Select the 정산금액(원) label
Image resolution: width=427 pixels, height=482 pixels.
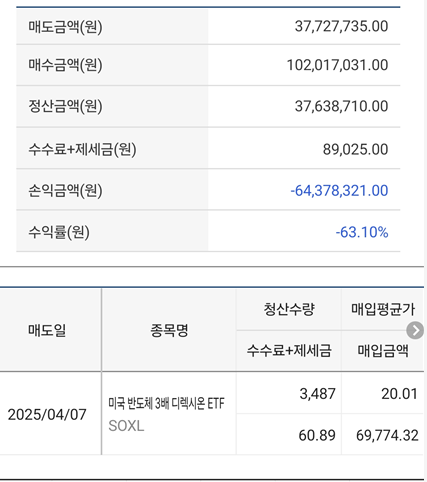(x=65, y=106)
